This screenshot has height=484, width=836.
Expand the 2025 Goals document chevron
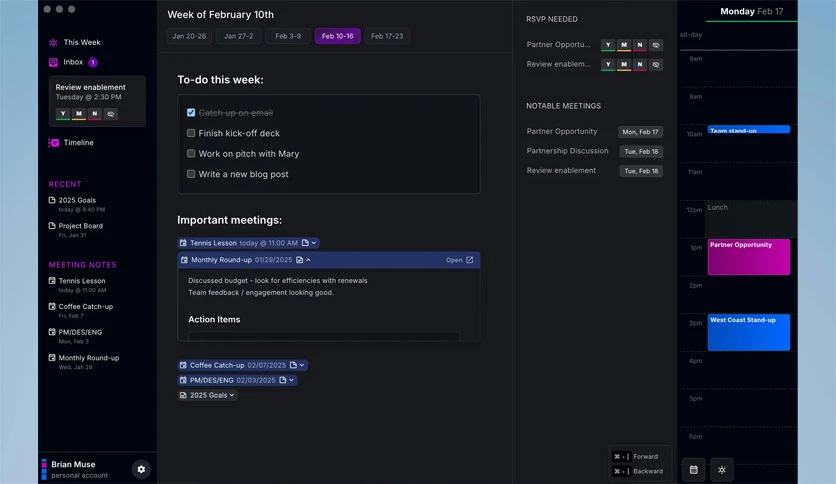tap(231, 395)
